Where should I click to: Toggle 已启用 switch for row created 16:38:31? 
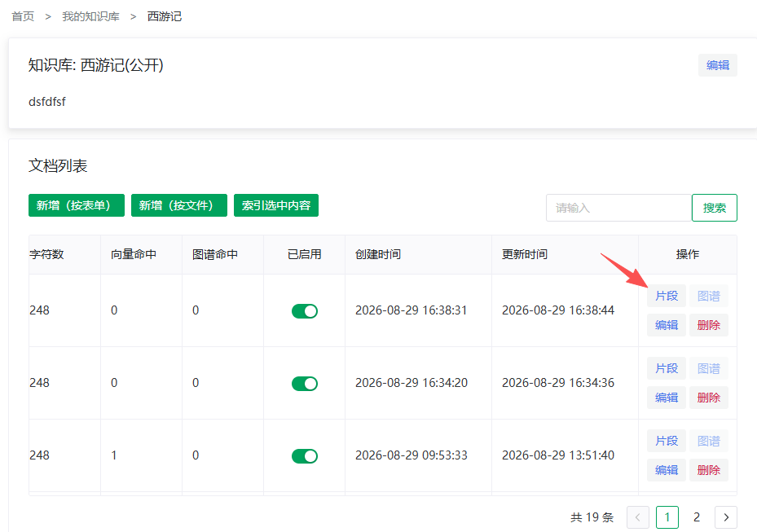click(305, 311)
